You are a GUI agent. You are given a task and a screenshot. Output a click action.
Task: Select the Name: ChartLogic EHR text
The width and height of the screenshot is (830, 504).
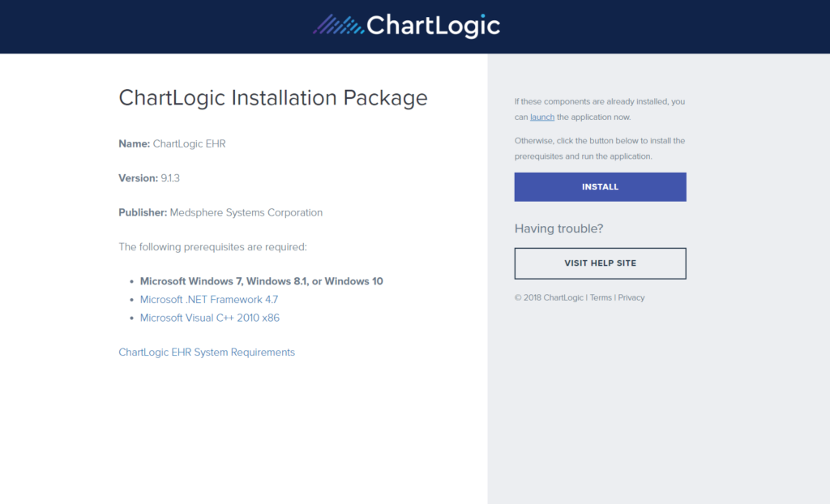coord(172,144)
